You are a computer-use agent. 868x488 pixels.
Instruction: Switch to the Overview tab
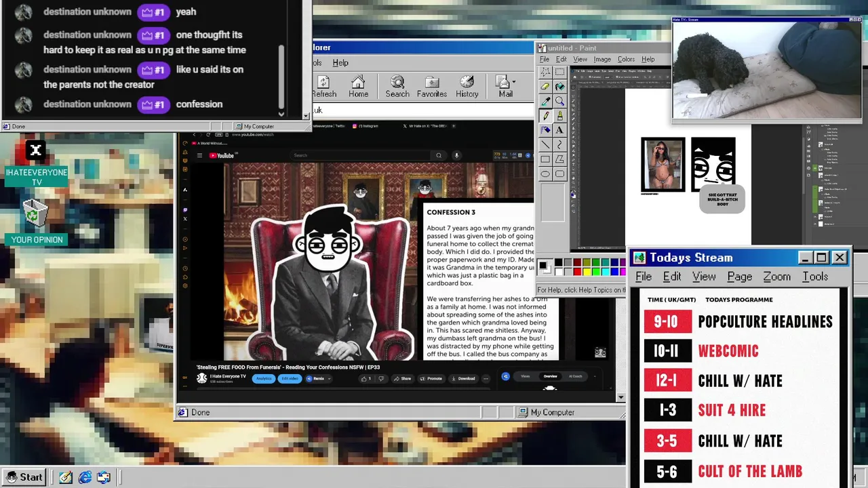pyautogui.click(x=550, y=376)
